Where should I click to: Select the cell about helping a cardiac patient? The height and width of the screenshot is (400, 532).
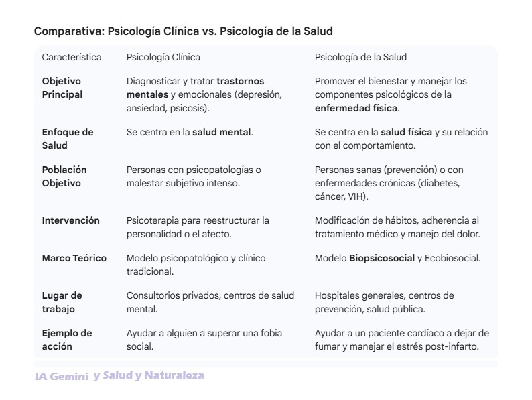[401, 340]
